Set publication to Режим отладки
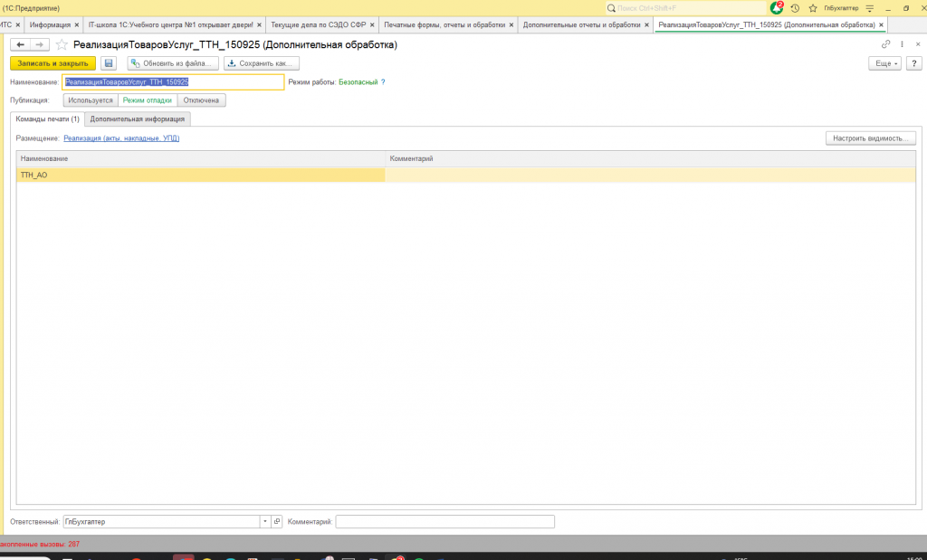This screenshot has height=560, width=927. pyautogui.click(x=148, y=100)
